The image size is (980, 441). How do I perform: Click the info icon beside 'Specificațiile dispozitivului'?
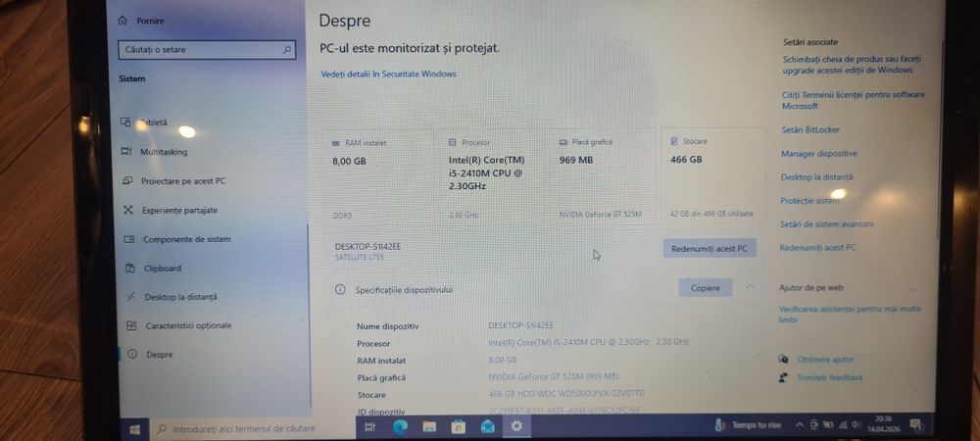[340, 289]
